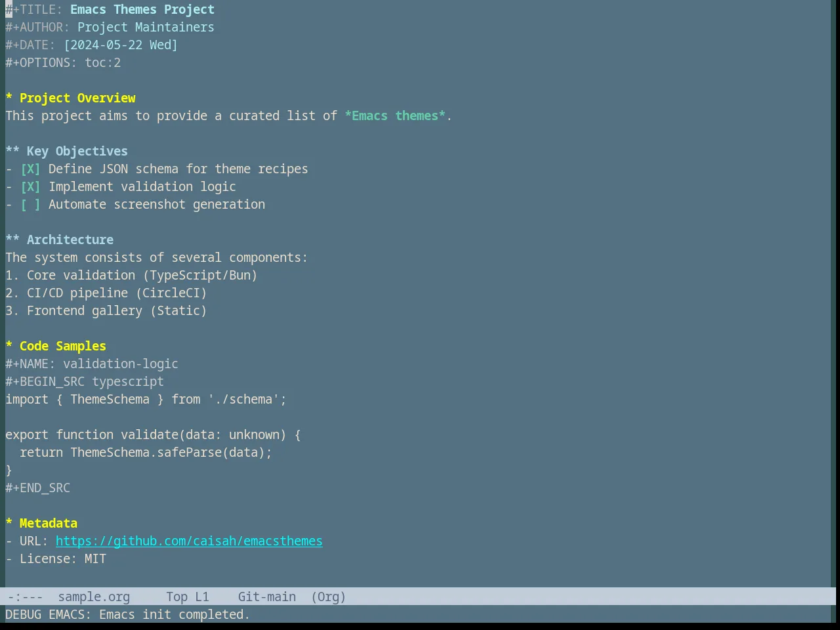
Task: Click on 'Project Maintainers' author value
Action: tap(146, 28)
